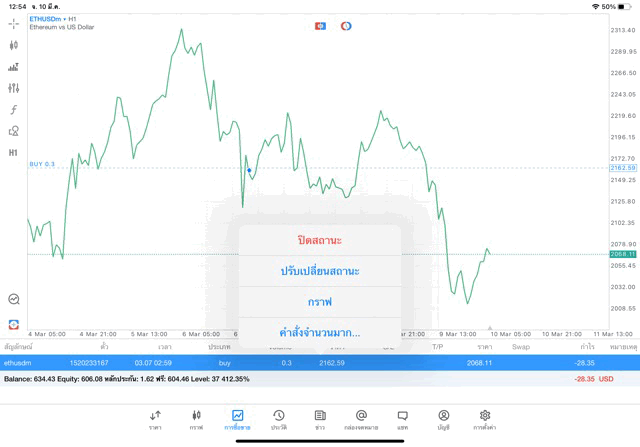Open the ราคา (quotes) tab
This screenshot has width=640, height=447.
tap(155, 420)
